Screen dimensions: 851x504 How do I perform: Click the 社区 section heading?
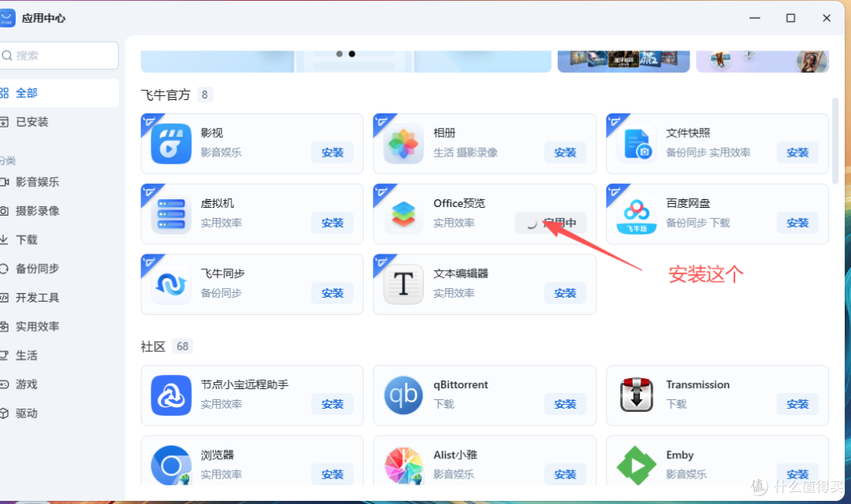coord(153,346)
